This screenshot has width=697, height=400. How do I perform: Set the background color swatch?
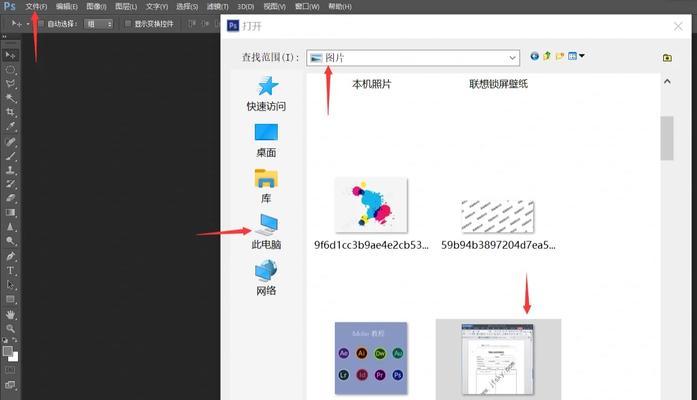pyautogui.click(x=15, y=357)
